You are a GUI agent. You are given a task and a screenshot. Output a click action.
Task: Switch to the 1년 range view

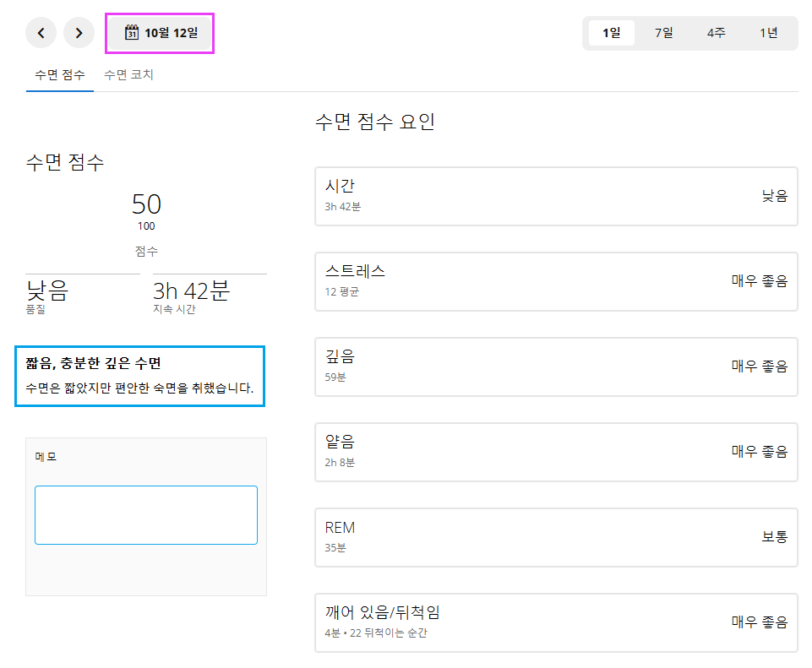[769, 33]
